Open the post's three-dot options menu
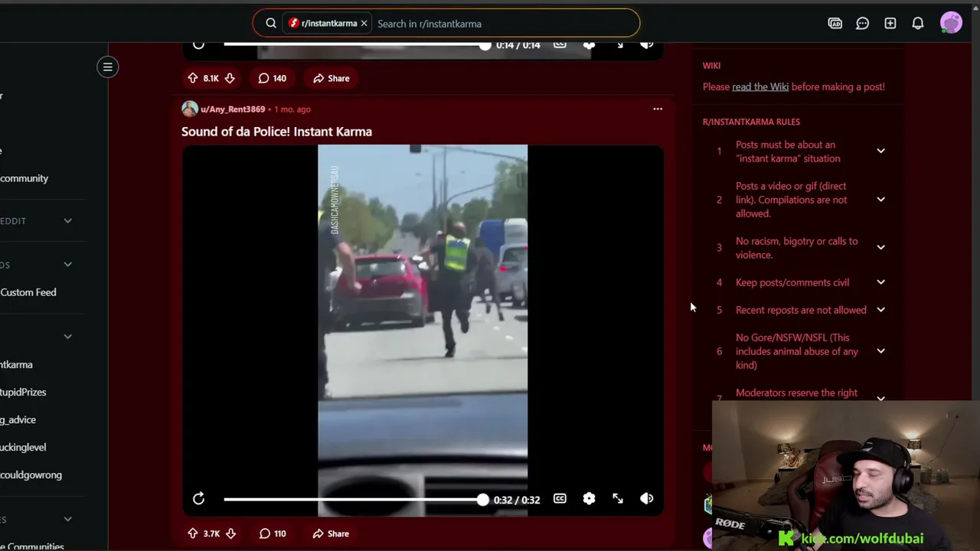980x551 pixels. (x=658, y=109)
